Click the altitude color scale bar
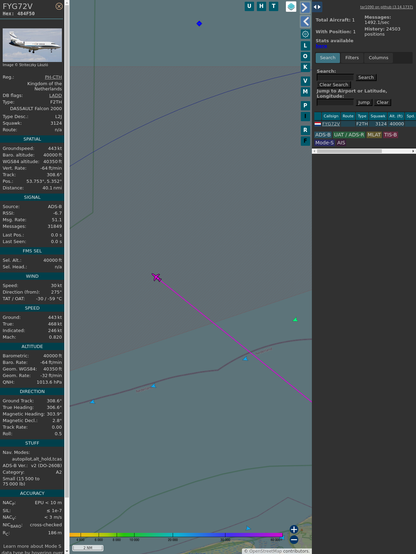Viewport: 416px width, 554px height. coord(176,535)
